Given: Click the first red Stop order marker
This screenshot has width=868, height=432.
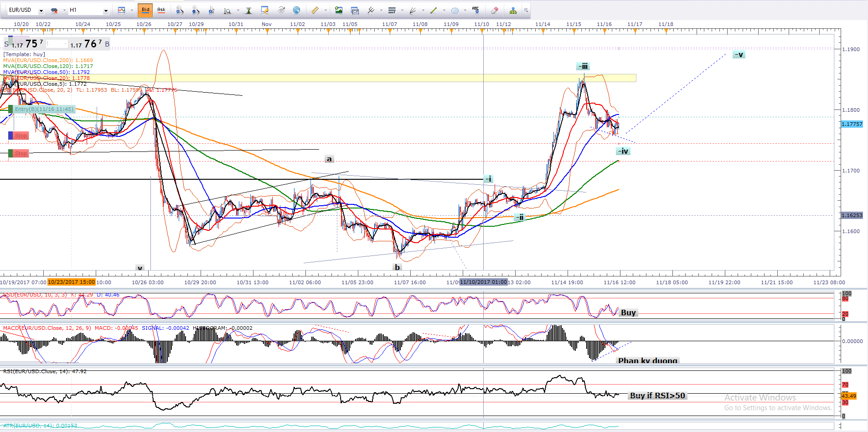Looking at the screenshot, I should [21, 135].
